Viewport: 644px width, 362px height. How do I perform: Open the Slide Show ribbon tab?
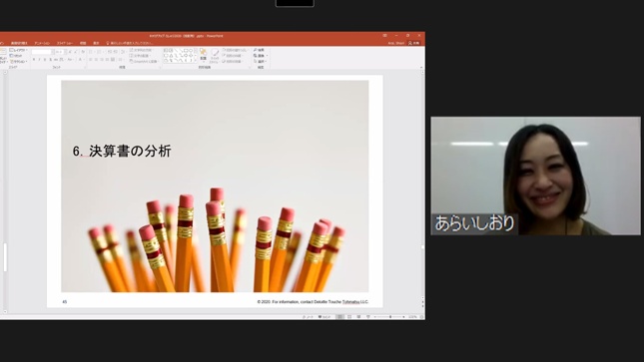coord(65,43)
